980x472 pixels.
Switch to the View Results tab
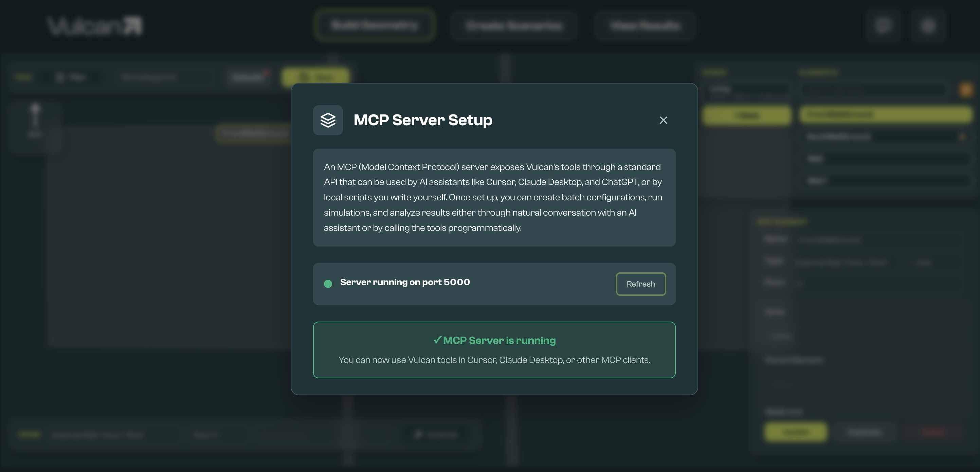[645, 25]
